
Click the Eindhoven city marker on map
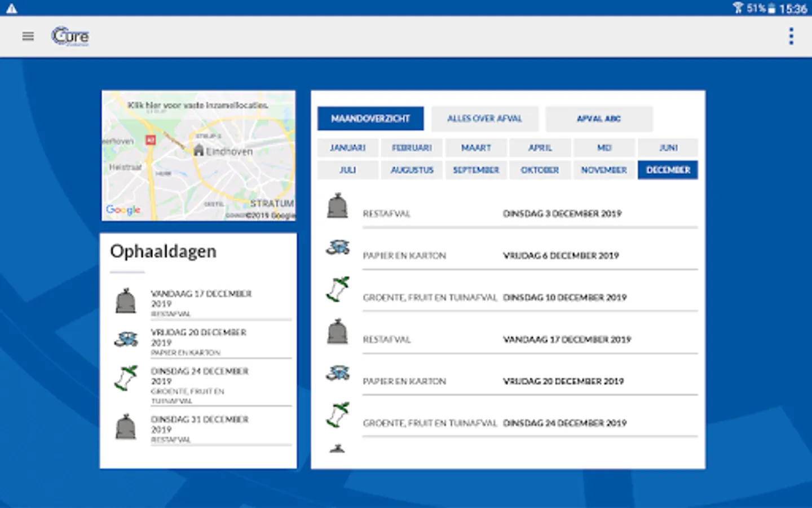(198, 150)
